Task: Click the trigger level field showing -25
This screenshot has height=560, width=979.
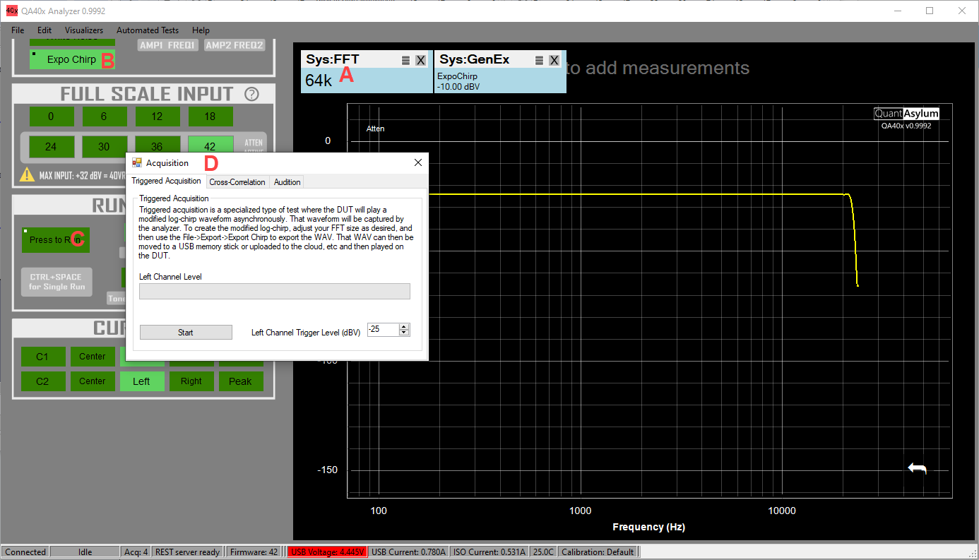Action: click(383, 330)
